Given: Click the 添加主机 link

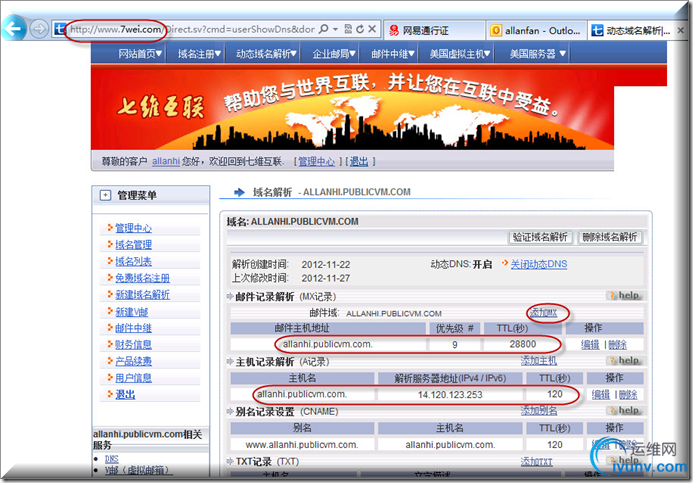Looking at the screenshot, I should click(538, 361).
